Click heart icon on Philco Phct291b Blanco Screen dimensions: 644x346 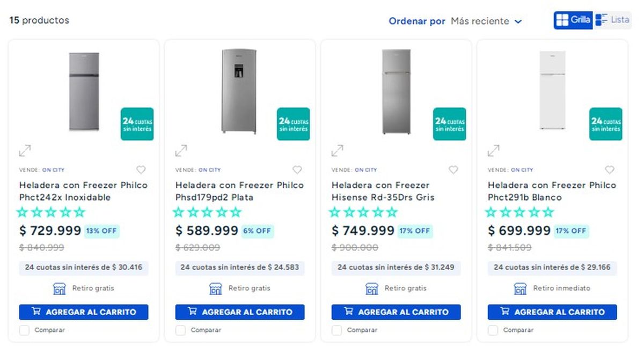tap(609, 170)
